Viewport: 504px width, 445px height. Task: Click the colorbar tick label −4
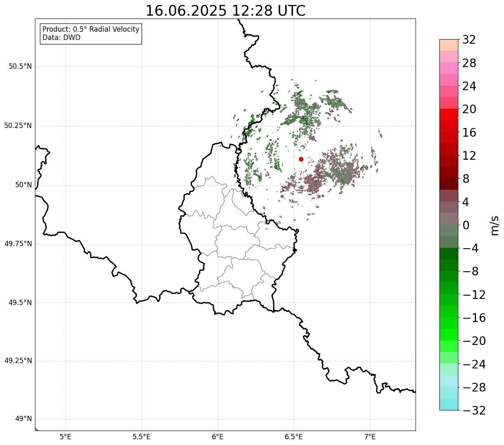point(470,249)
